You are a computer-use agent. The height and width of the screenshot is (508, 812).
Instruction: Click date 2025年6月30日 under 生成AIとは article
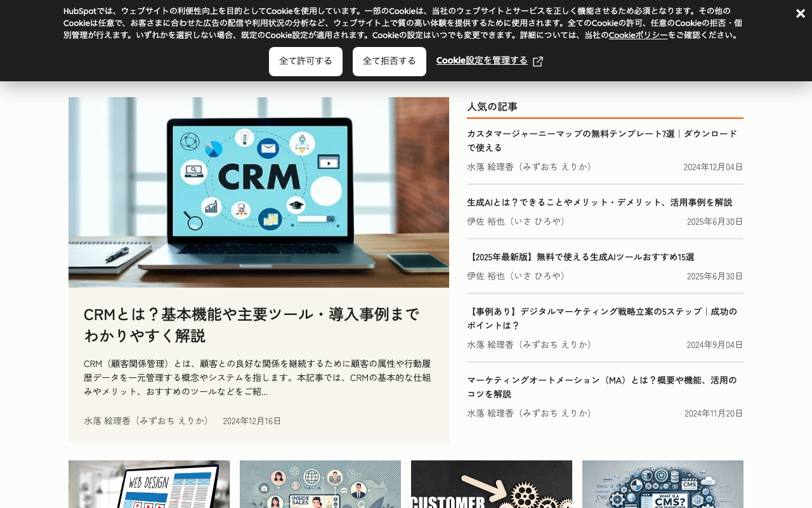[715, 222]
